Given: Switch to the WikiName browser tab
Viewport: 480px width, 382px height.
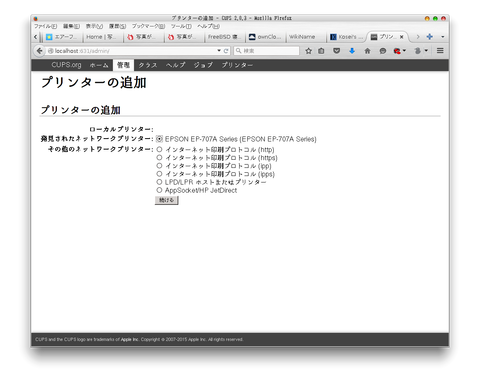Looking at the screenshot, I should coord(306,37).
